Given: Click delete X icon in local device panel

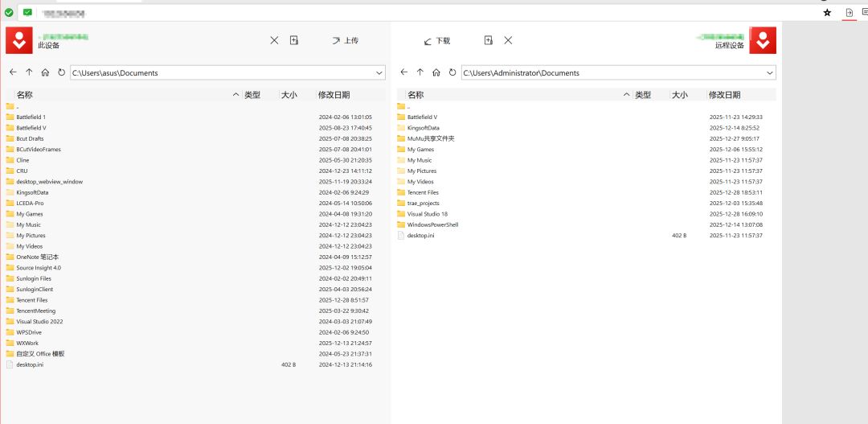Looking at the screenshot, I should coord(274,40).
